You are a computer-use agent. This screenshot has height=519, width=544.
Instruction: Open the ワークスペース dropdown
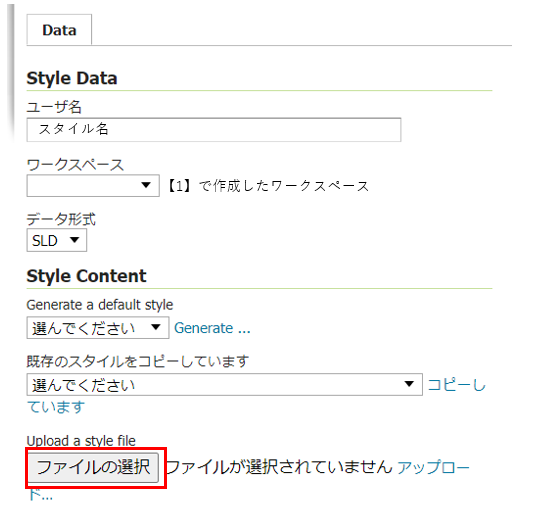point(93,186)
